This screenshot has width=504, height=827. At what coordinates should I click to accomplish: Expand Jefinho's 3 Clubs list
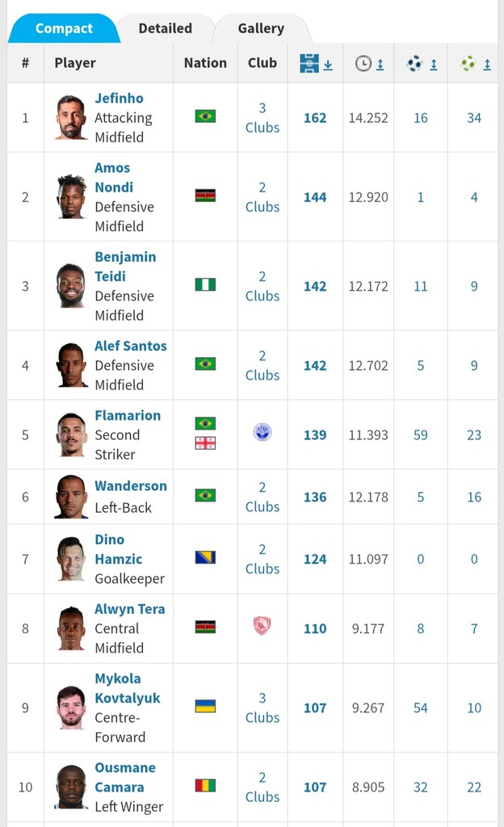pos(262,118)
